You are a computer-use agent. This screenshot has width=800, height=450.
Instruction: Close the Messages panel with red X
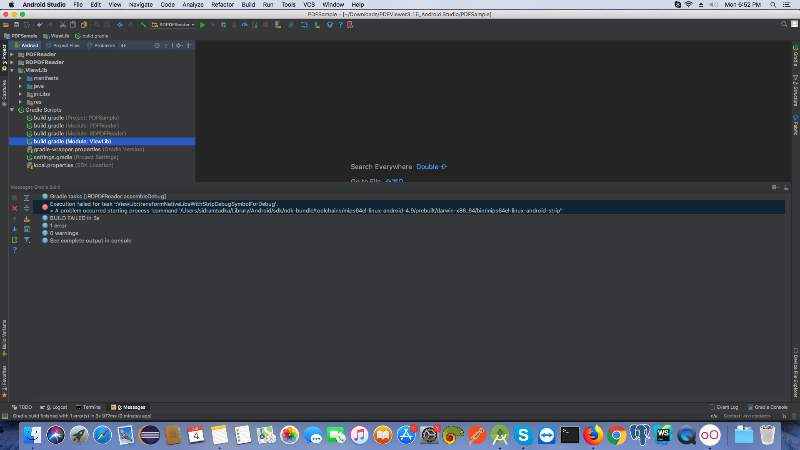14,207
